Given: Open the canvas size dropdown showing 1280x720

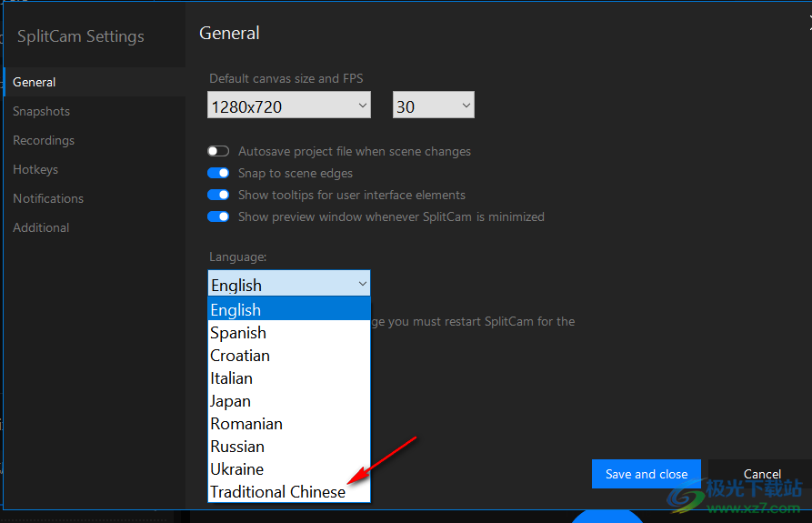Looking at the screenshot, I should coord(289,106).
